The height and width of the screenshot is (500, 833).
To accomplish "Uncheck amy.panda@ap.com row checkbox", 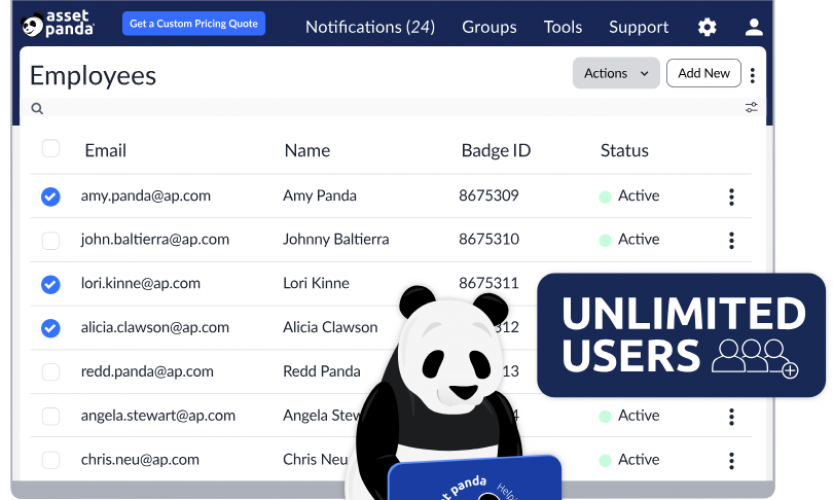I will pos(50,197).
